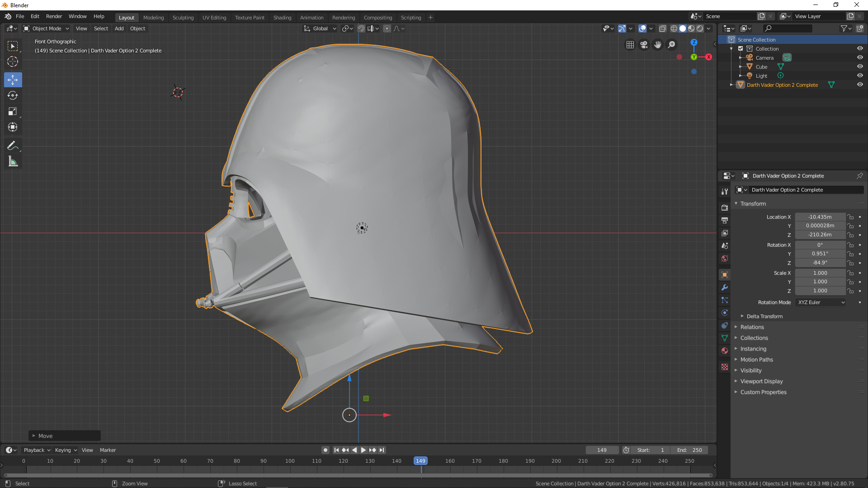Switch to the UV Editing workspace tab

(x=214, y=18)
